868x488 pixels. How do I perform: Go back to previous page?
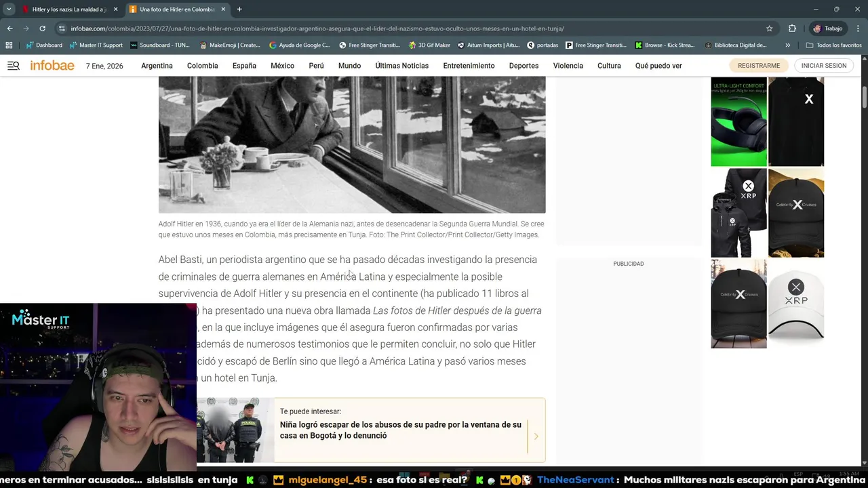[x=9, y=28]
